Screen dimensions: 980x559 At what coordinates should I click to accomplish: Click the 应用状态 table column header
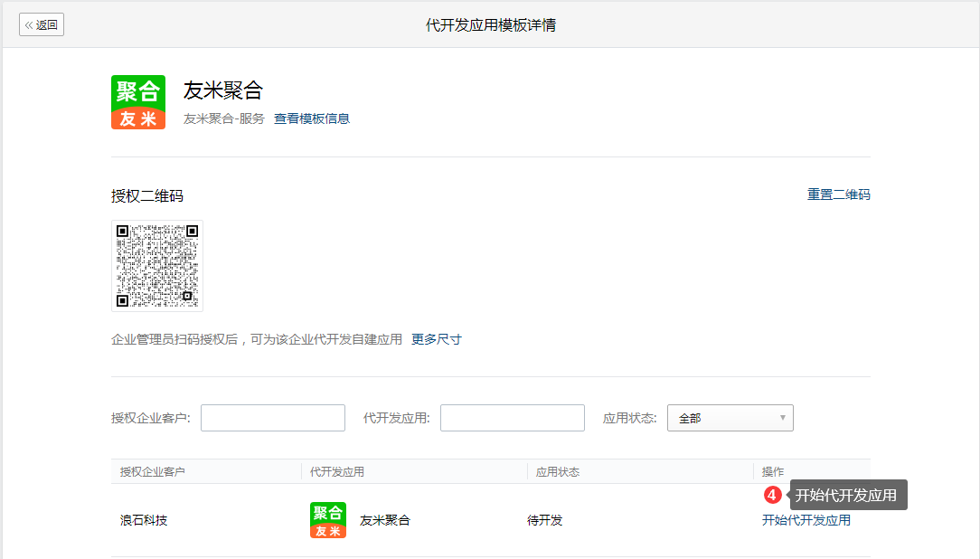pyautogui.click(x=558, y=472)
